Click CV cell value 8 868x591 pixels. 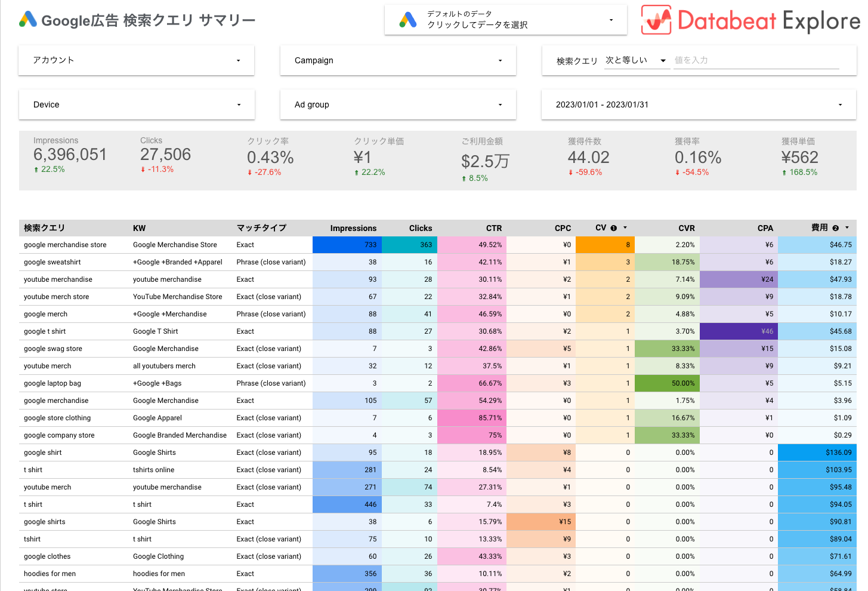click(x=605, y=245)
